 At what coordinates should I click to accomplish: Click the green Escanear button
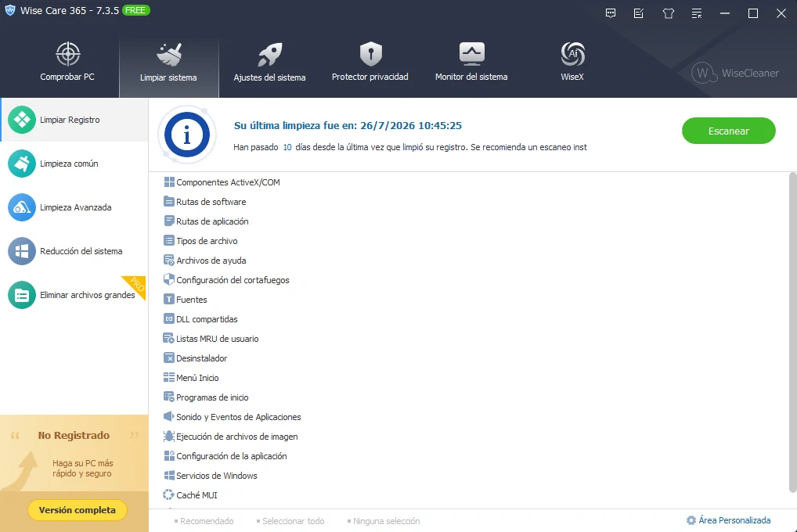click(x=728, y=131)
